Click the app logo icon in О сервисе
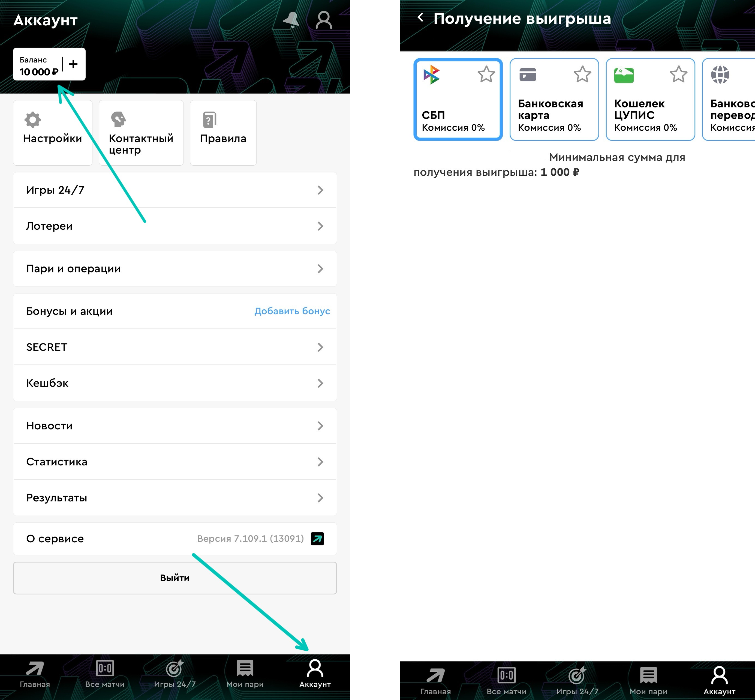 [x=317, y=538]
